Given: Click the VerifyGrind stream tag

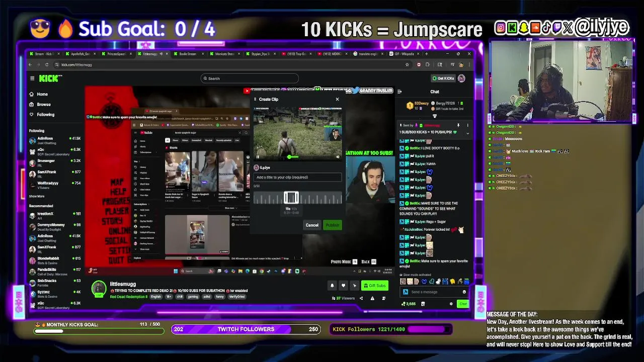Looking at the screenshot, I should (x=237, y=297).
